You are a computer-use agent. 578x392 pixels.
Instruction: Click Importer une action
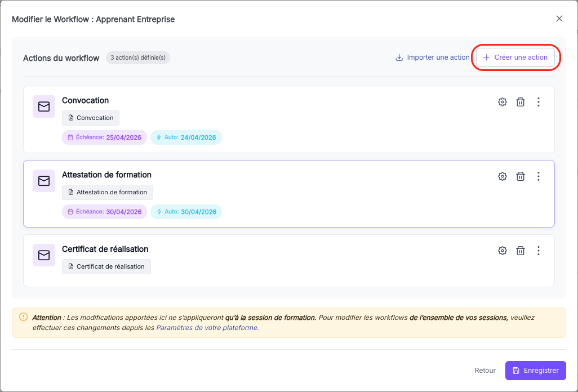(x=433, y=57)
